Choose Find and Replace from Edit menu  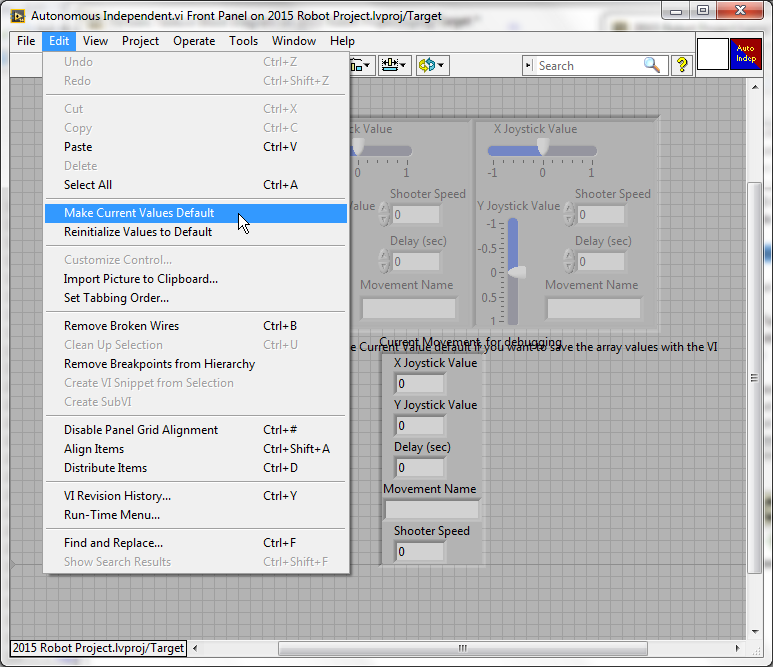(113, 543)
